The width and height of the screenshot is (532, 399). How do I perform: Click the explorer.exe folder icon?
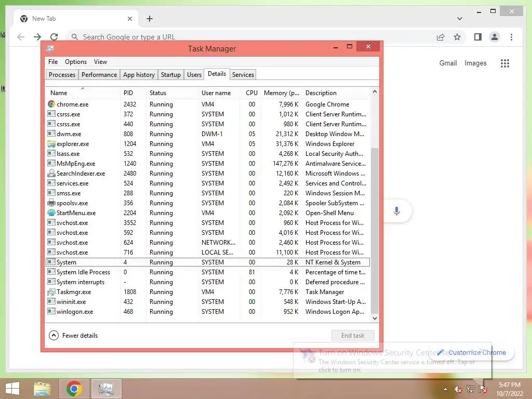point(51,143)
